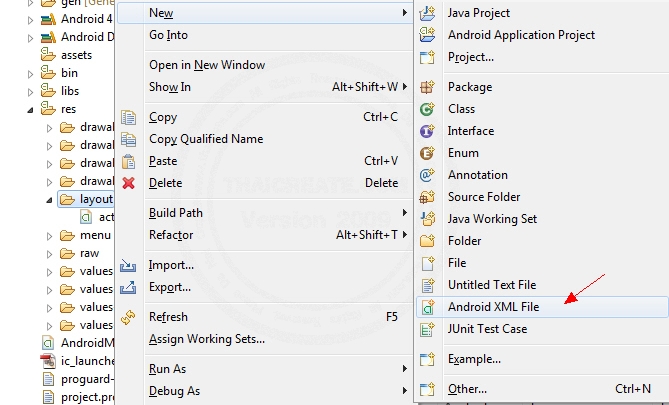Screen dimensions: 669x405
Task: Click the Interface icon in submenu
Action: [x=428, y=131]
